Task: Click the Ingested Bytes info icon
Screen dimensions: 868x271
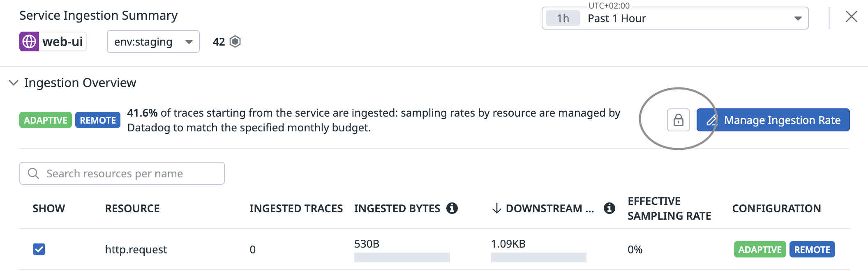Action: 452,208
